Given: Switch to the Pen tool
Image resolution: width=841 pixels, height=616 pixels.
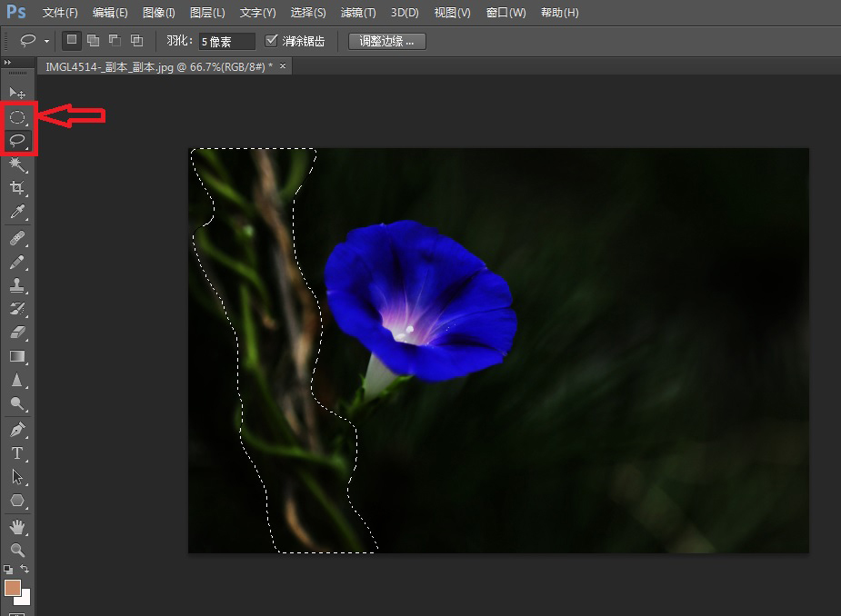Looking at the screenshot, I should click(x=16, y=429).
